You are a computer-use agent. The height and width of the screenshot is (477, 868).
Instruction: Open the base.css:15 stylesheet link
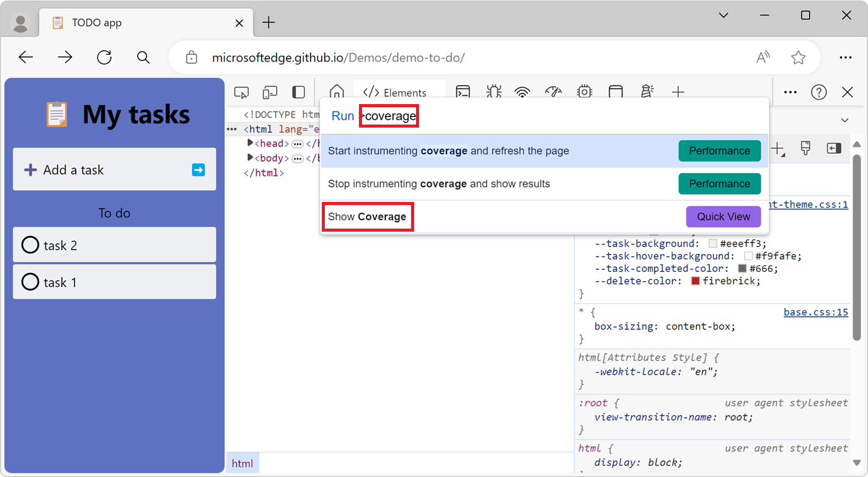click(815, 312)
